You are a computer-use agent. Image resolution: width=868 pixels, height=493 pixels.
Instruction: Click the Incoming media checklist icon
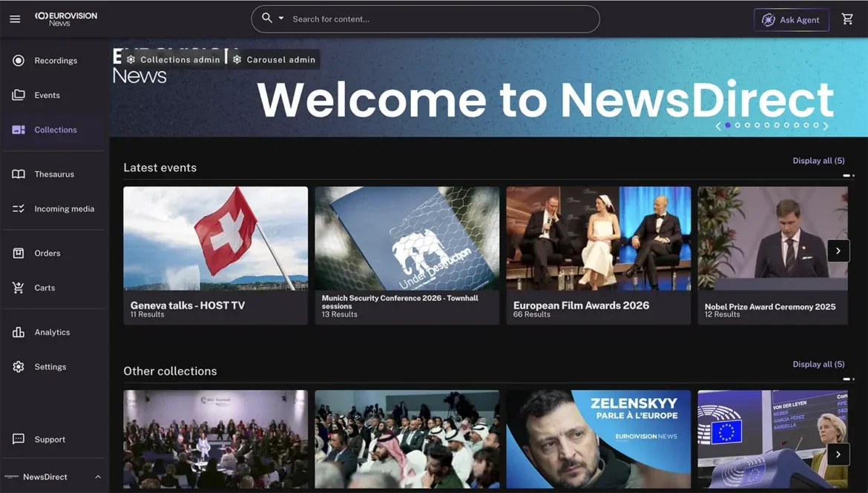click(x=19, y=208)
